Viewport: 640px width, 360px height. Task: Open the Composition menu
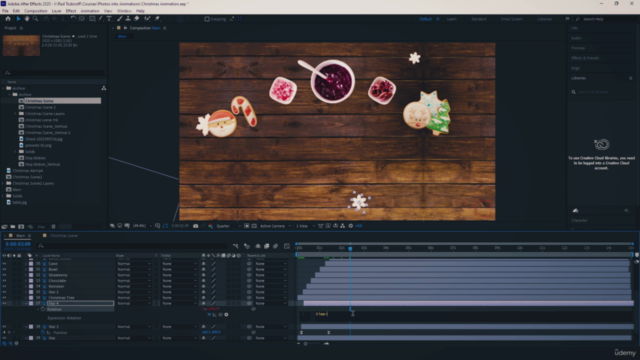pyautogui.click(x=36, y=11)
